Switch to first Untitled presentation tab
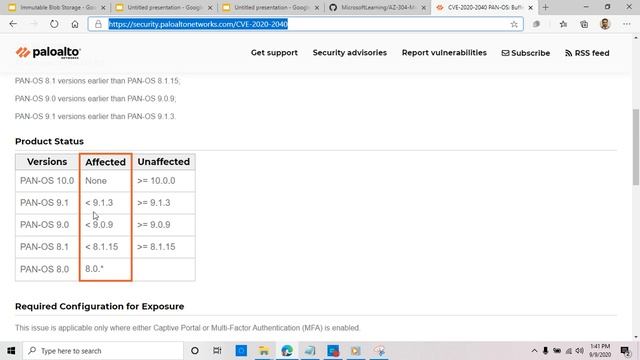This screenshot has width=640, height=360. click(163, 7)
